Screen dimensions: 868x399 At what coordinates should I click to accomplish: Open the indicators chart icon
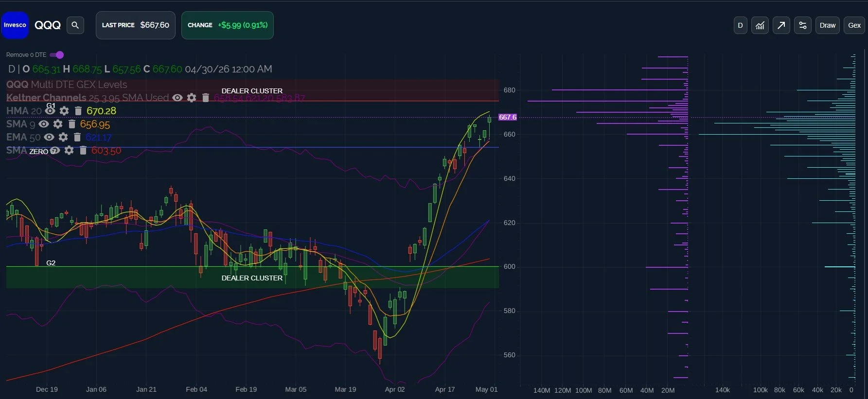pyautogui.click(x=760, y=25)
